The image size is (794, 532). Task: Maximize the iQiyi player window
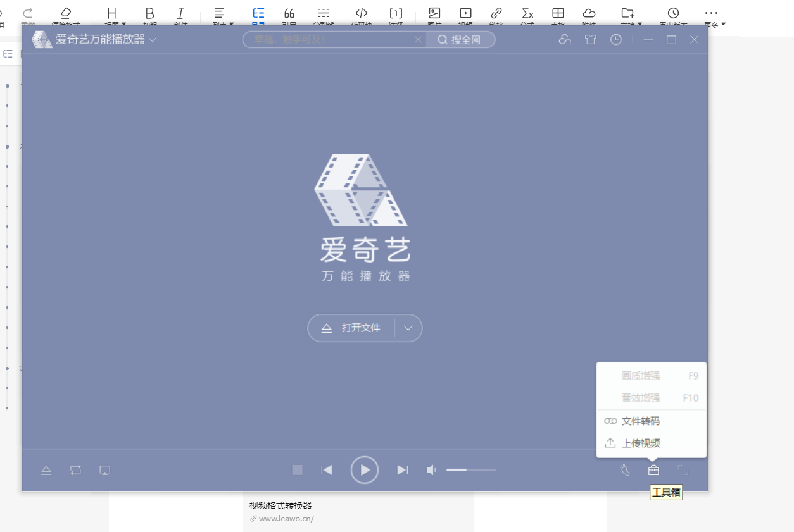click(x=671, y=40)
